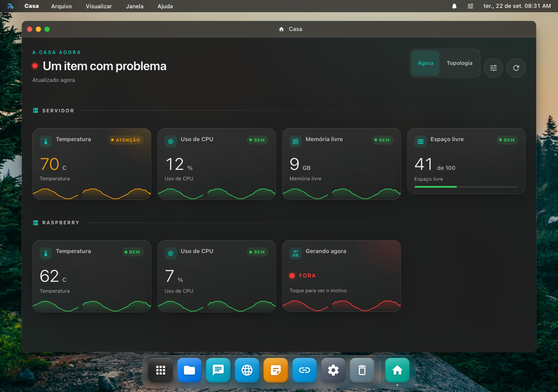Click the ATENÇÃO badge on Servidor Temperatura
The image size is (558, 392).
point(126,140)
